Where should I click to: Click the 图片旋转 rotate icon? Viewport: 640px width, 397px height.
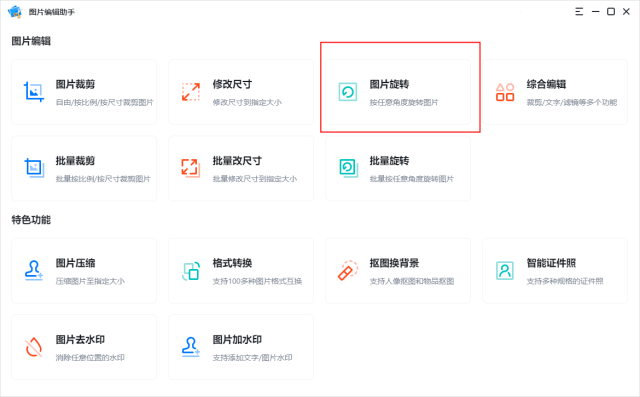(x=348, y=92)
